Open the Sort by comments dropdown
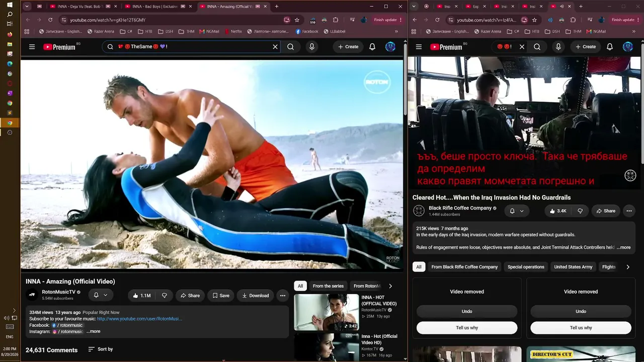This screenshot has width=644, height=362. pyautogui.click(x=101, y=349)
